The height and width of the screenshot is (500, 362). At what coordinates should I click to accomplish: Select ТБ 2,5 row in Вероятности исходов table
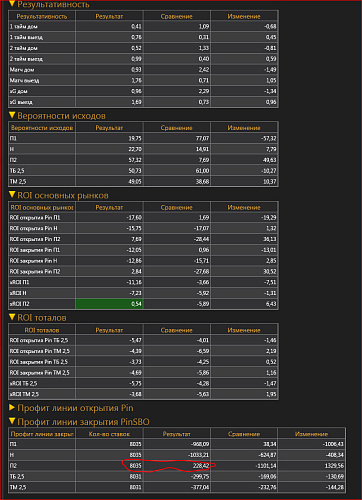[x=143, y=170]
